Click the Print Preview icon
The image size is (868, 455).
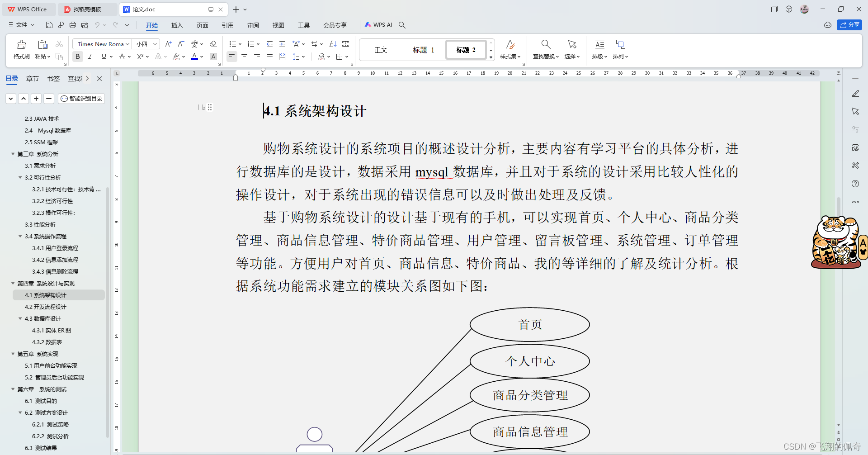[85, 25]
